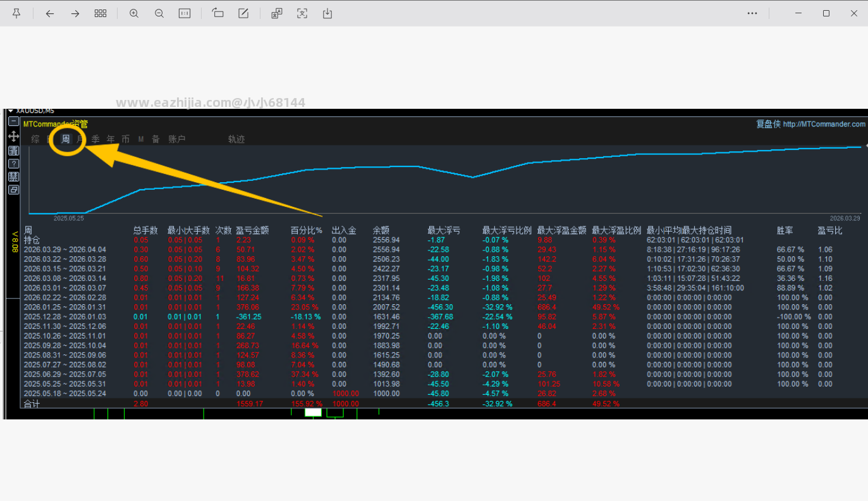Pin the image viewer window on top
Image resolution: width=868 pixels, height=501 pixels.
[x=16, y=13]
